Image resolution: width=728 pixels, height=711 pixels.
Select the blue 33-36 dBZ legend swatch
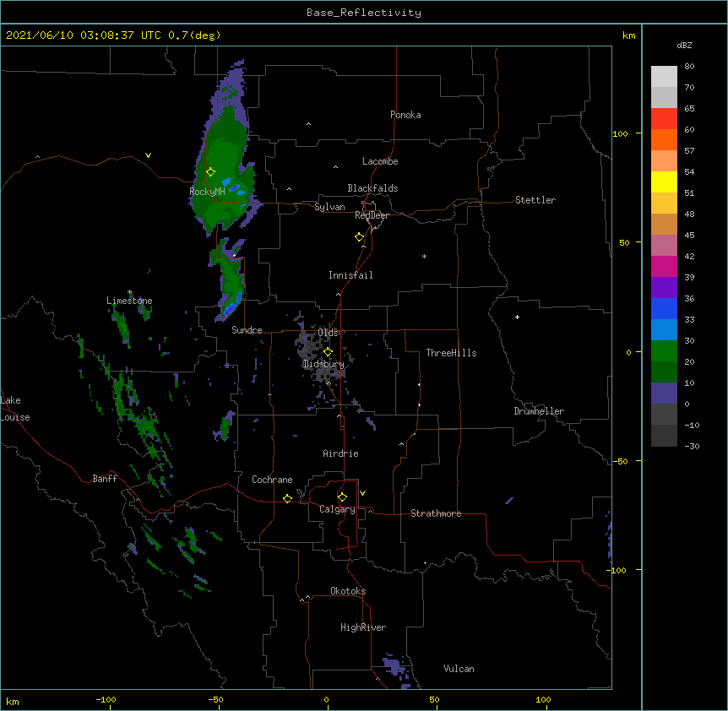pyautogui.click(x=664, y=308)
